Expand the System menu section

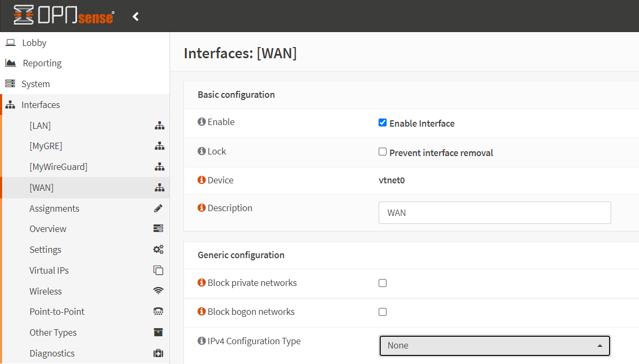[35, 84]
